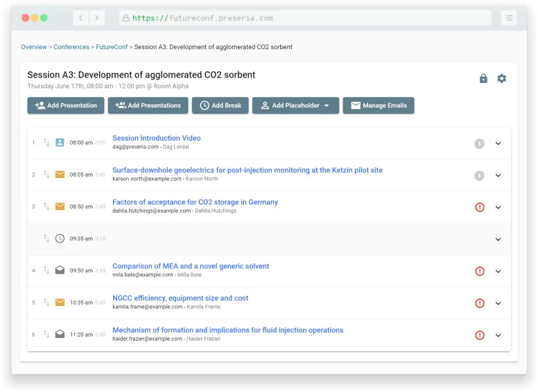
Task: Click the gray count badge on Session Introduction Video
Action: click(479, 143)
